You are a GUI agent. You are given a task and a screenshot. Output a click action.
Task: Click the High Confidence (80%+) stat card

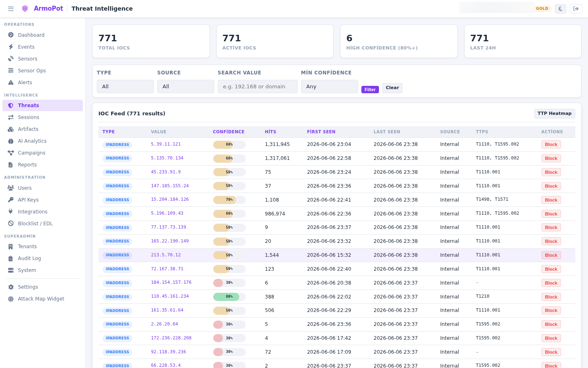(x=399, y=41)
